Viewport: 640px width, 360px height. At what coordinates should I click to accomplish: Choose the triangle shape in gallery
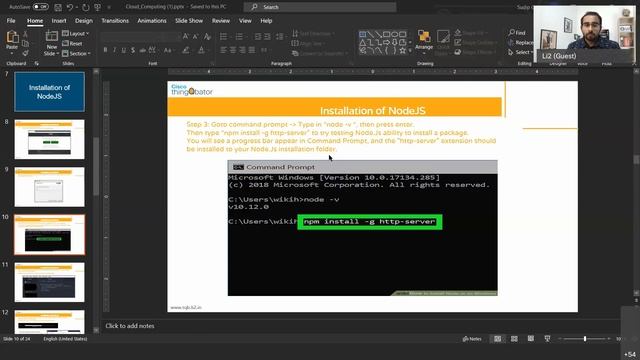point(362,42)
